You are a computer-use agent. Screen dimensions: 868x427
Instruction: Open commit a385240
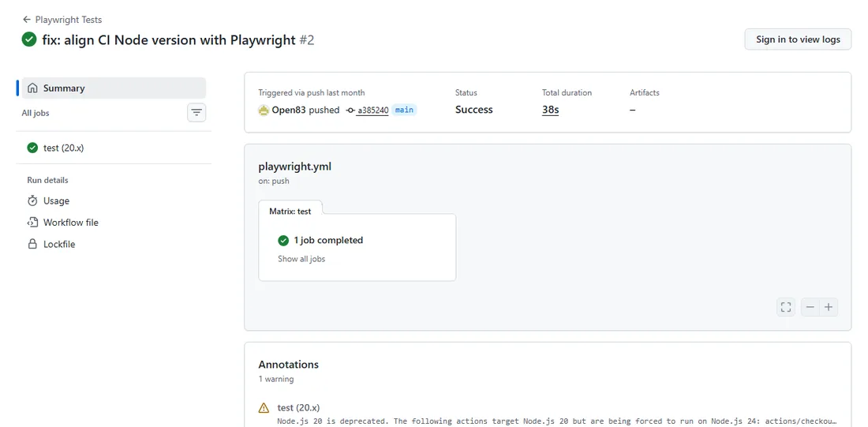[x=372, y=110]
